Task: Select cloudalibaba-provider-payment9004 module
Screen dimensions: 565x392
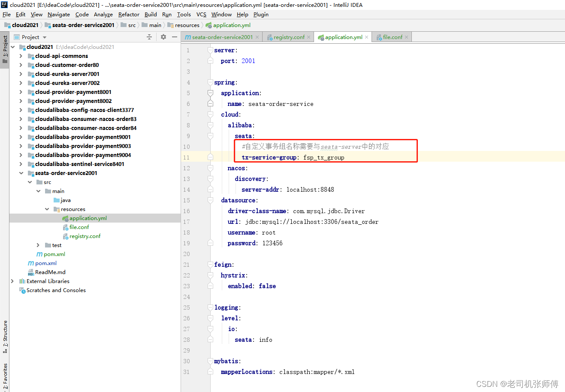Action: coord(83,155)
